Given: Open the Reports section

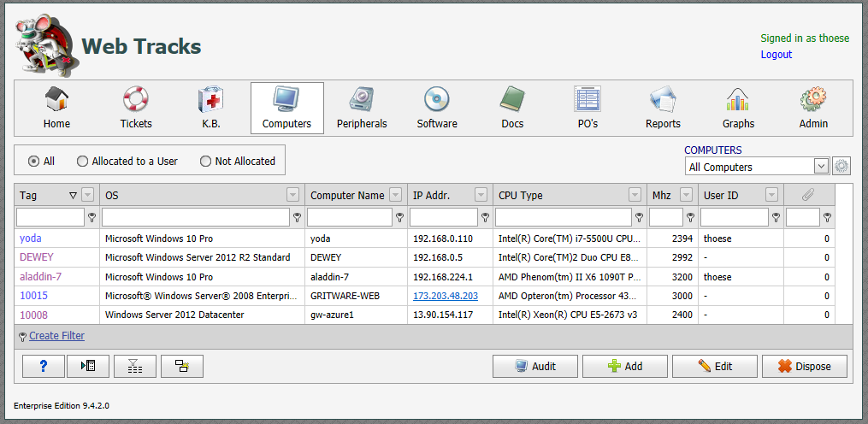Looking at the screenshot, I should click(663, 109).
